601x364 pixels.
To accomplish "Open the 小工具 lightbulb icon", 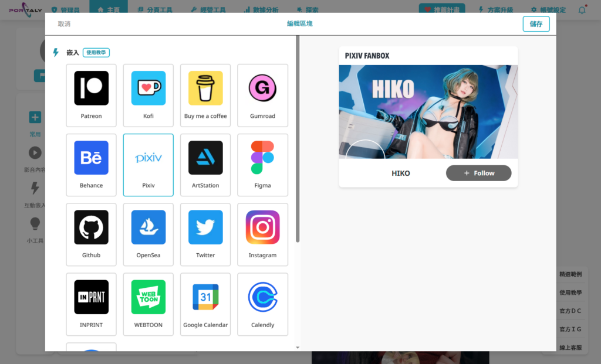I will tap(35, 223).
